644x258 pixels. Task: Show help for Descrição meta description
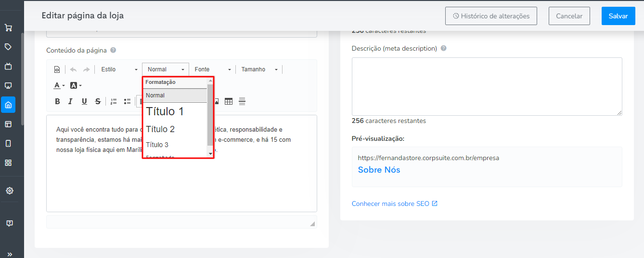443,48
